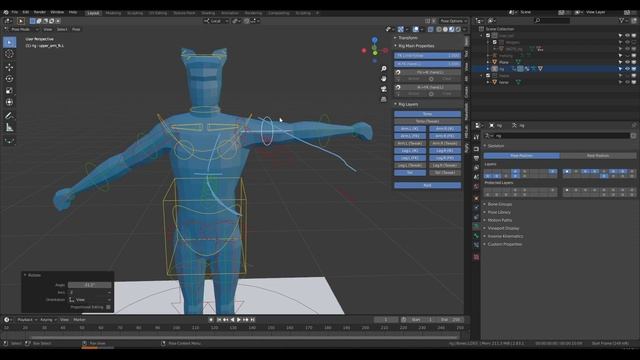Click the Root rig layer button
The image size is (640, 360).
coord(427,185)
